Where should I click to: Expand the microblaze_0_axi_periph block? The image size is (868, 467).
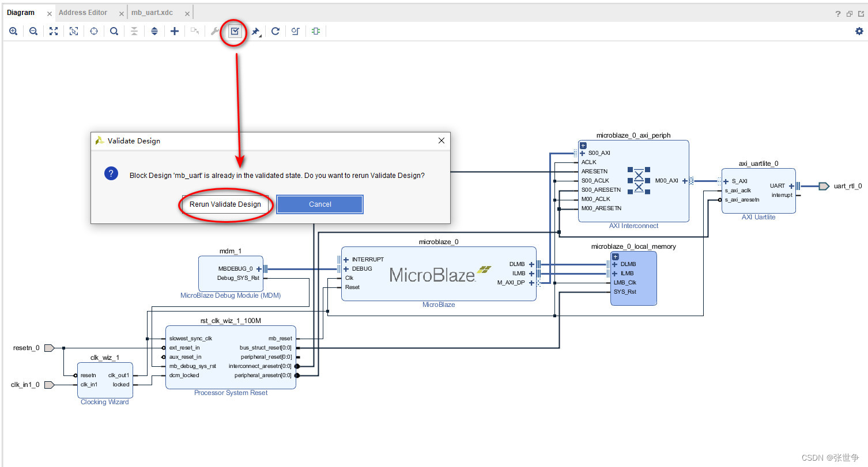click(583, 146)
